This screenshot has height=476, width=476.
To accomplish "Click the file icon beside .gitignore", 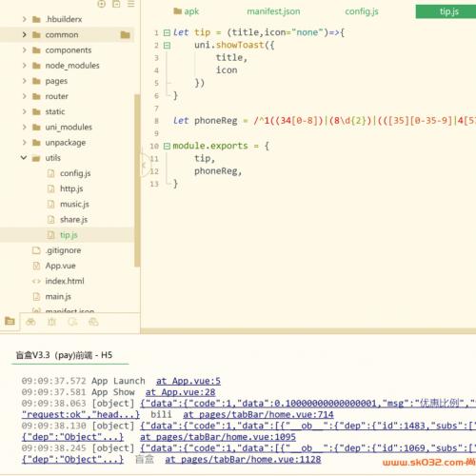I will pyautogui.click(x=36, y=250).
